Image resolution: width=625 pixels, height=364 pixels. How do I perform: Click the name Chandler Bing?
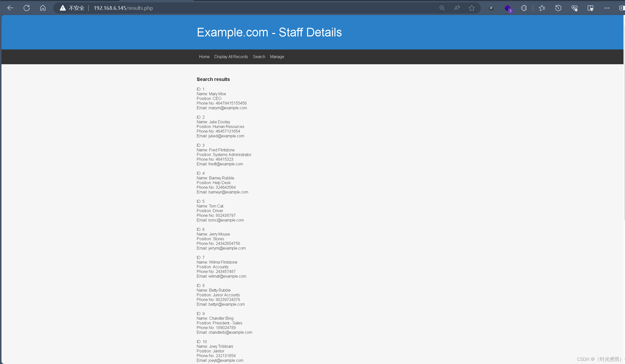(221, 318)
